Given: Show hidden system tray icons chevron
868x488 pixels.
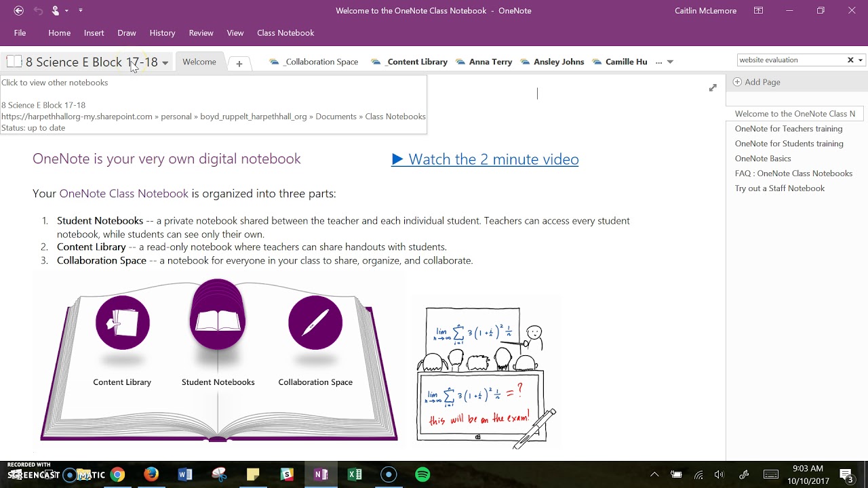Looking at the screenshot, I should 654,474.
